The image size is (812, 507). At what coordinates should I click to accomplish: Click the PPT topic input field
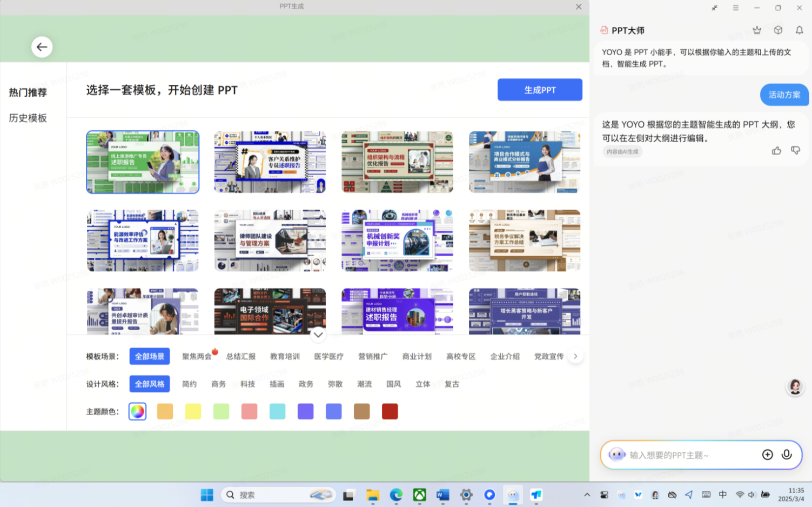[x=692, y=455]
